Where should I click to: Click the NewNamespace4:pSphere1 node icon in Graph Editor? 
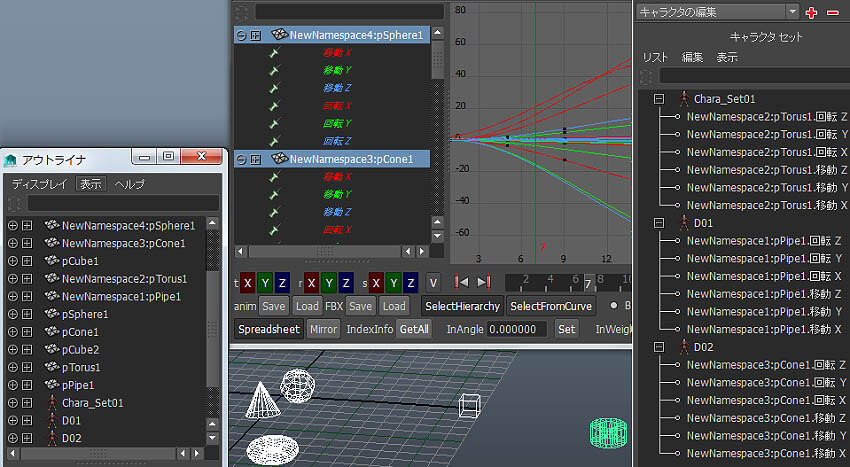point(279,35)
